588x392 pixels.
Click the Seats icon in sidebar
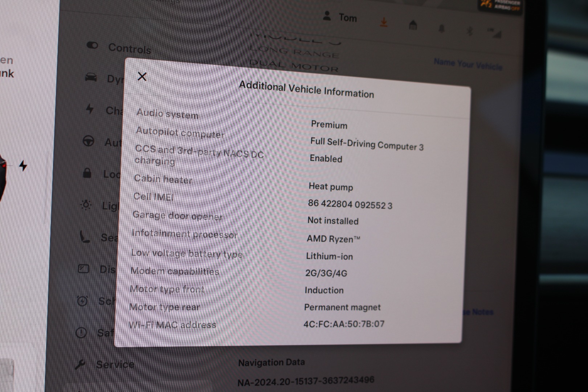point(85,237)
